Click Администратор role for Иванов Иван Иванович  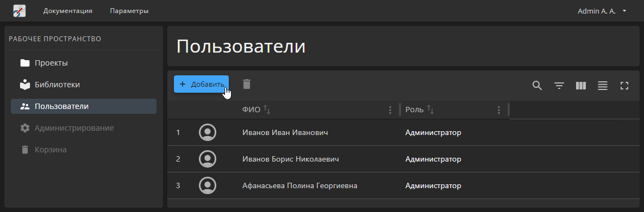pyautogui.click(x=433, y=132)
